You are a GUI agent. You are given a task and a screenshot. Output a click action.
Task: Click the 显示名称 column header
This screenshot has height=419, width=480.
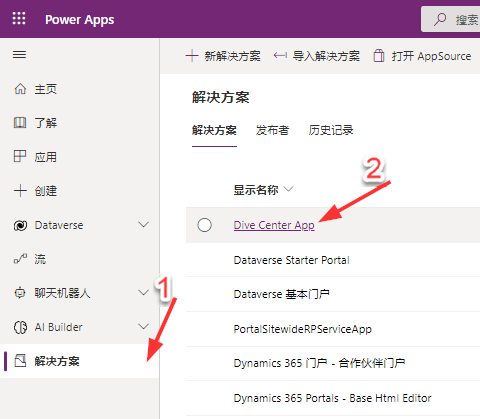click(x=256, y=190)
